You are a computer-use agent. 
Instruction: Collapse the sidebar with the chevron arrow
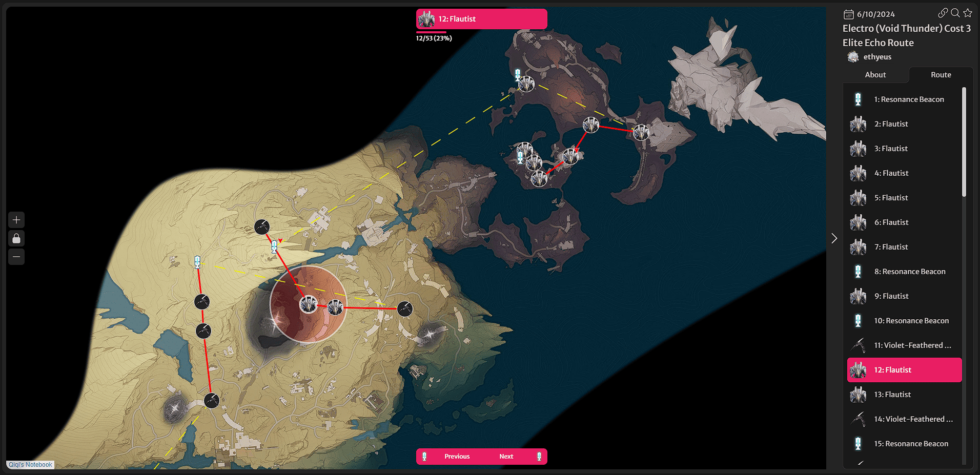tap(834, 238)
